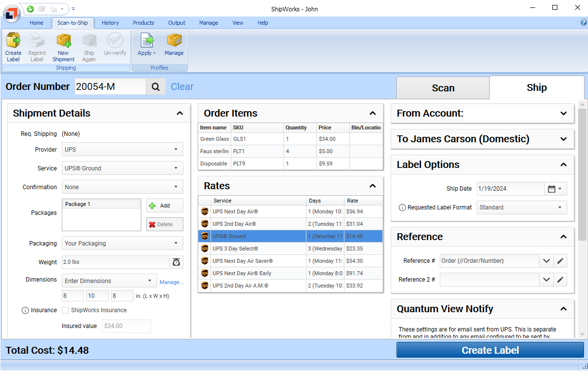Image resolution: width=588 pixels, height=371 pixels.
Task: Edit Reference 2 # with the pencil icon
Action: tap(560, 280)
